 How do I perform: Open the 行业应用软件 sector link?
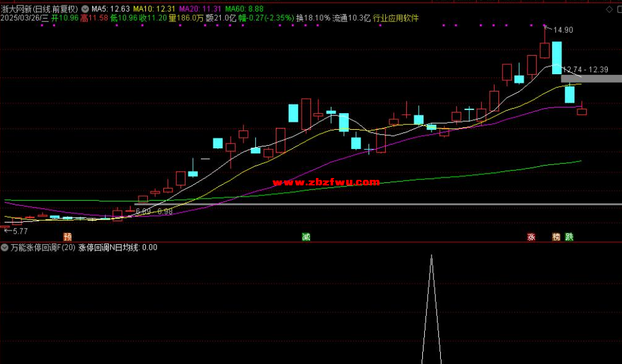coord(396,18)
